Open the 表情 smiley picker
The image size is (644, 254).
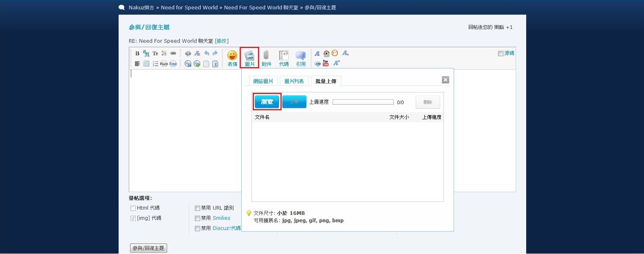pos(232,58)
